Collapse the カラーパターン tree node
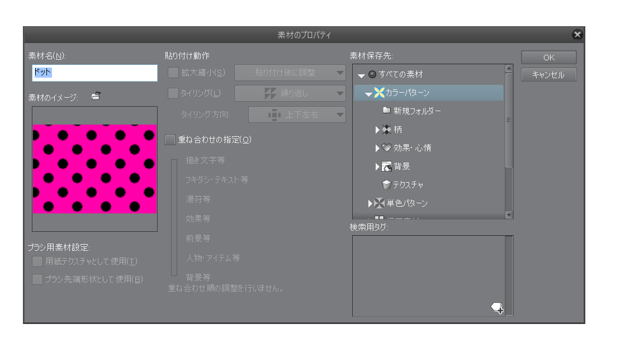Viewport: 644px width, 362px height. click(368, 94)
